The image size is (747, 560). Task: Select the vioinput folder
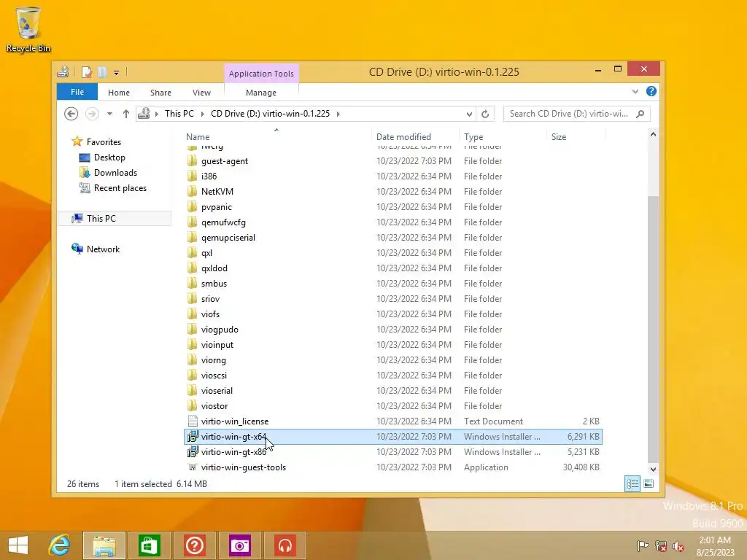(217, 345)
